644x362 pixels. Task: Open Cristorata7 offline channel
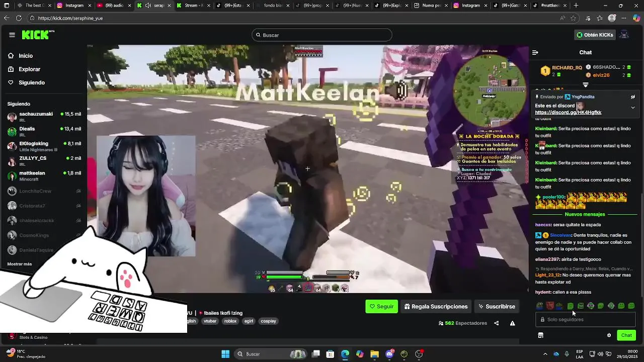(x=44, y=206)
